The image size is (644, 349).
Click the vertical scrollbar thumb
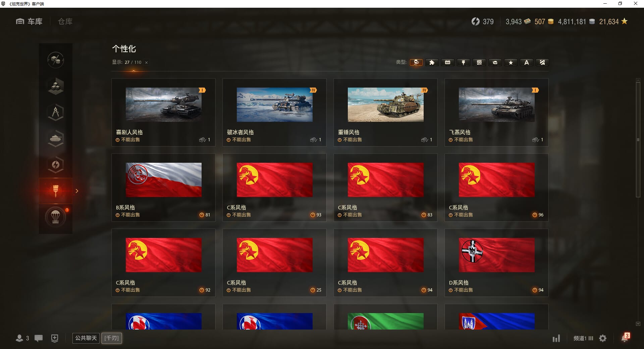point(638,140)
